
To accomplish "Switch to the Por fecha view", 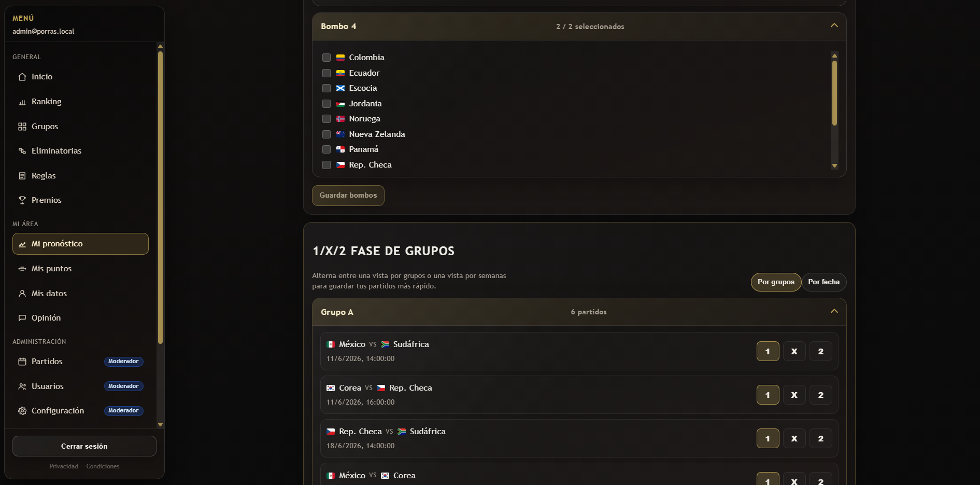I will coord(824,282).
